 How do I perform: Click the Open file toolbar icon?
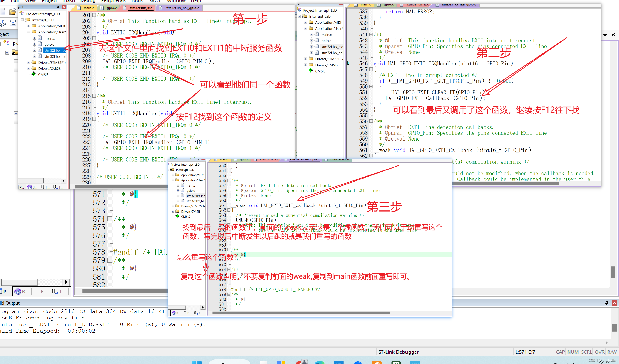[13, 12]
